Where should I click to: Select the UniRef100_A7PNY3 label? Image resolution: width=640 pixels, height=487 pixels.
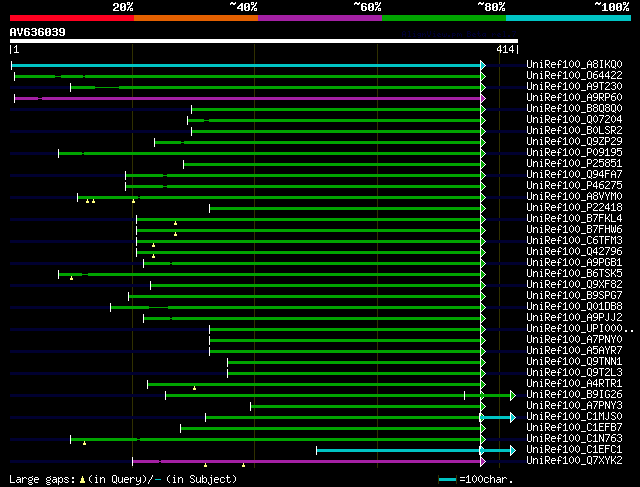click(574, 406)
